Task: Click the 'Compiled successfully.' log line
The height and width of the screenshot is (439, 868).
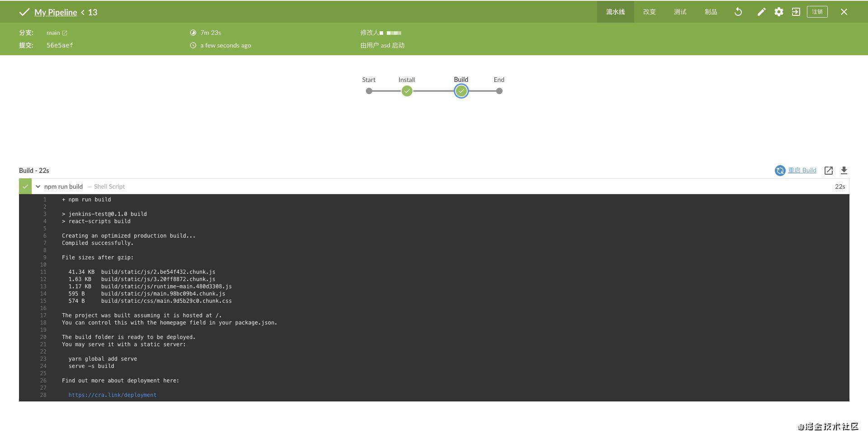Action: pyautogui.click(x=98, y=243)
